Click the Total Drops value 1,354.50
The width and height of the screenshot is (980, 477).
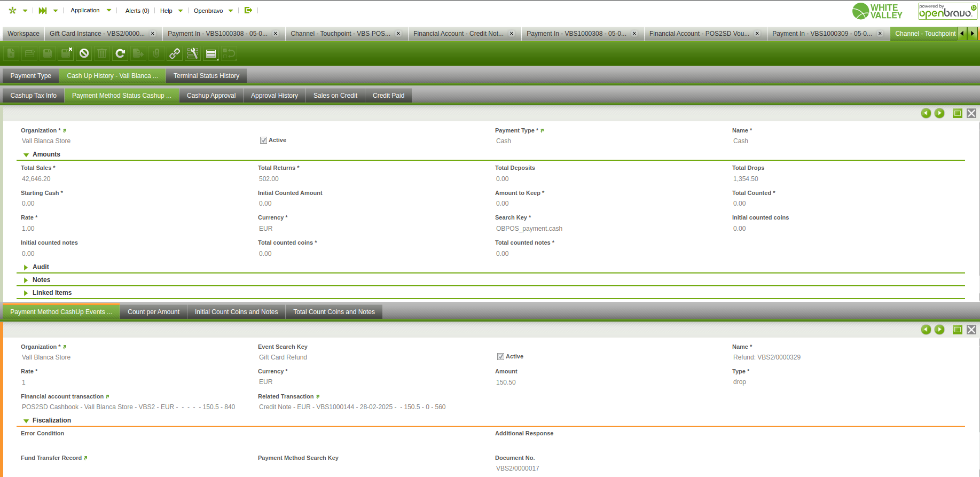point(746,179)
